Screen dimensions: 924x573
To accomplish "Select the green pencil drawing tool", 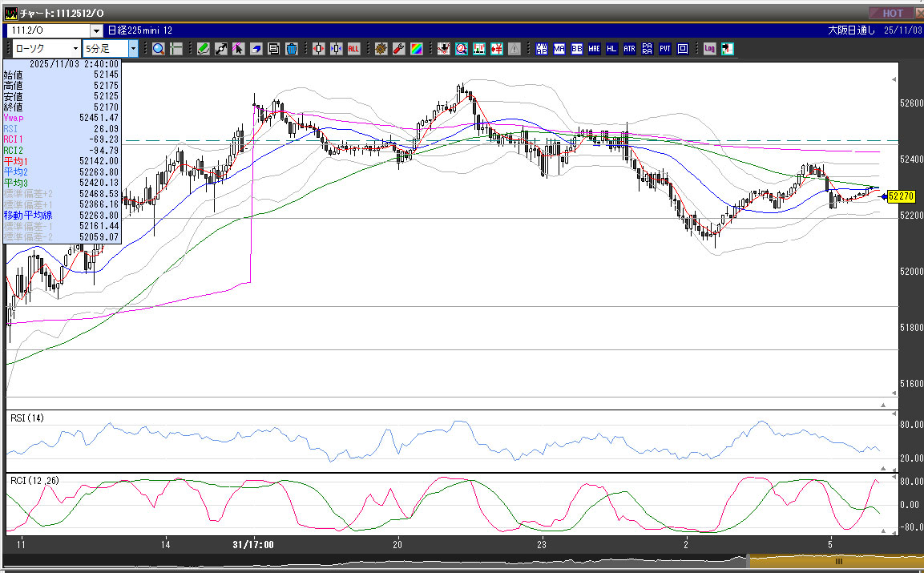I will (x=204, y=49).
